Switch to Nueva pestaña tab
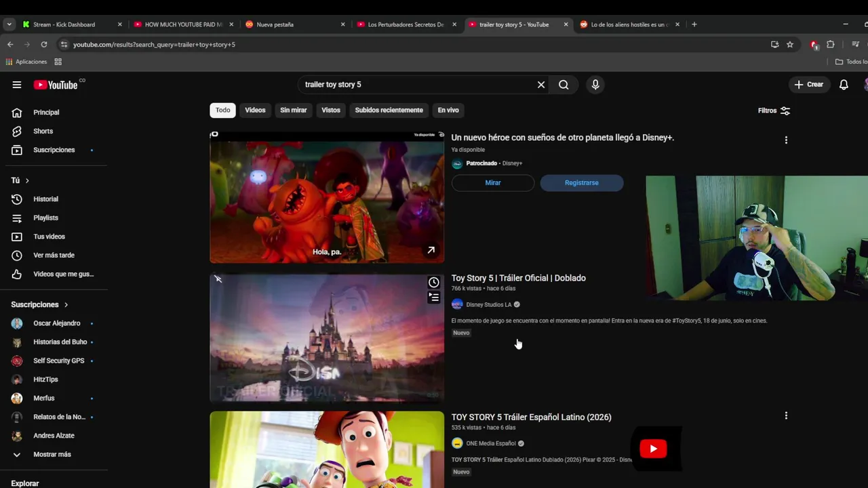Viewport: 868px width, 488px height. click(296, 24)
